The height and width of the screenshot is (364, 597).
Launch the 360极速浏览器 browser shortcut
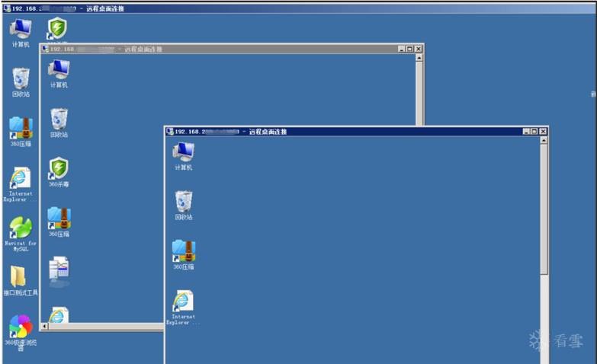[x=21, y=327]
